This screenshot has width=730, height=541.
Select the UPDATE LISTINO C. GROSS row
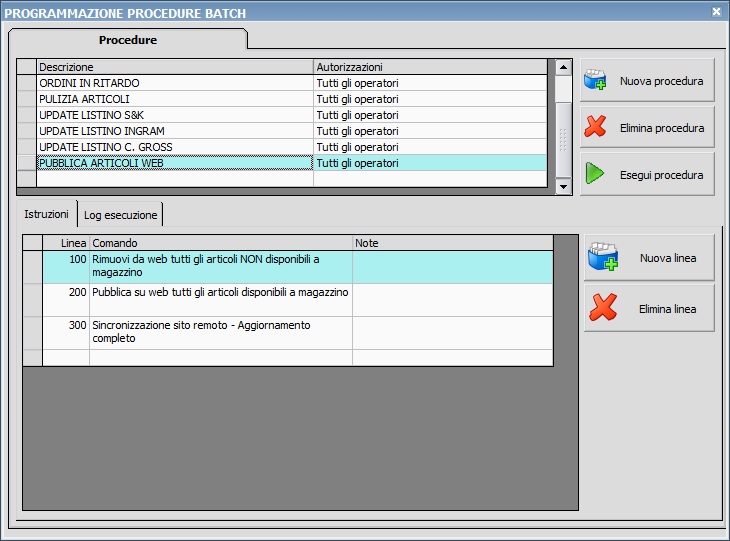coord(175,147)
